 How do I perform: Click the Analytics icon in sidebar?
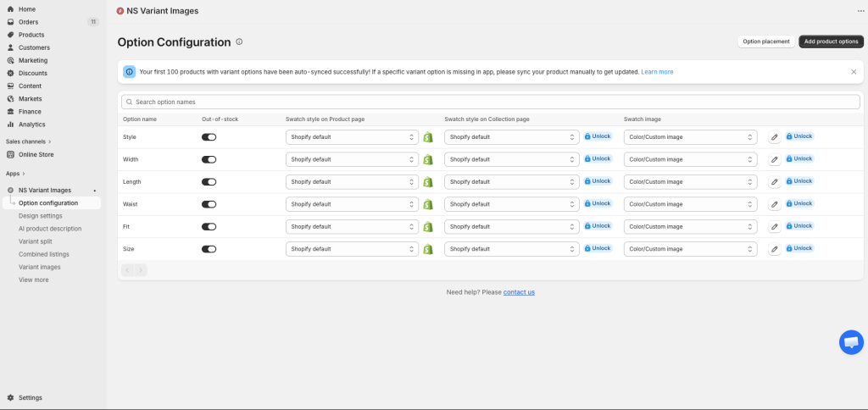(x=11, y=125)
